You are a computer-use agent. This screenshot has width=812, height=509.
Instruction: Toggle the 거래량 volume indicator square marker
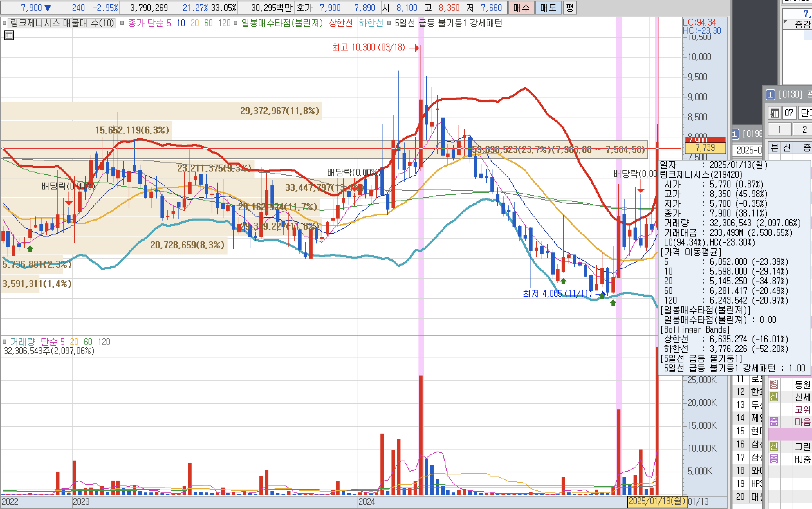[x=4, y=342]
